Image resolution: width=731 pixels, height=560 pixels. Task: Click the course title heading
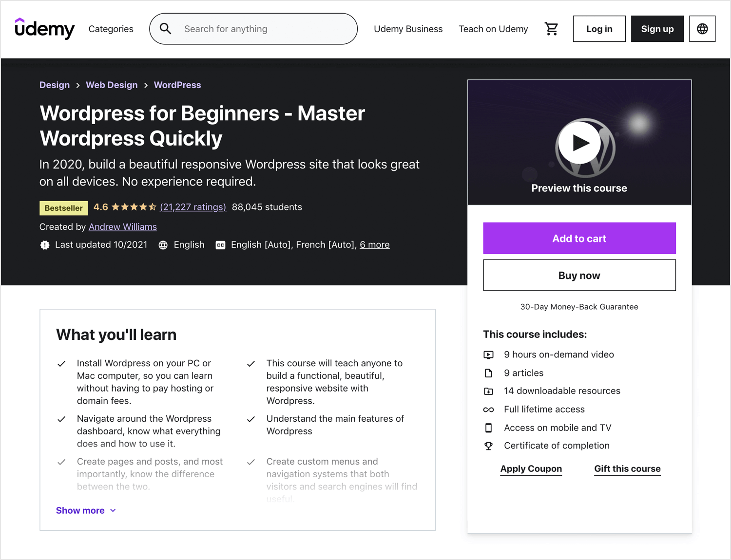tap(202, 126)
